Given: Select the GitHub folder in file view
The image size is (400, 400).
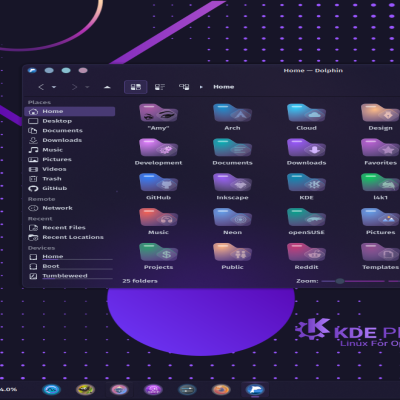Looking at the screenshot, I should 158,183.
